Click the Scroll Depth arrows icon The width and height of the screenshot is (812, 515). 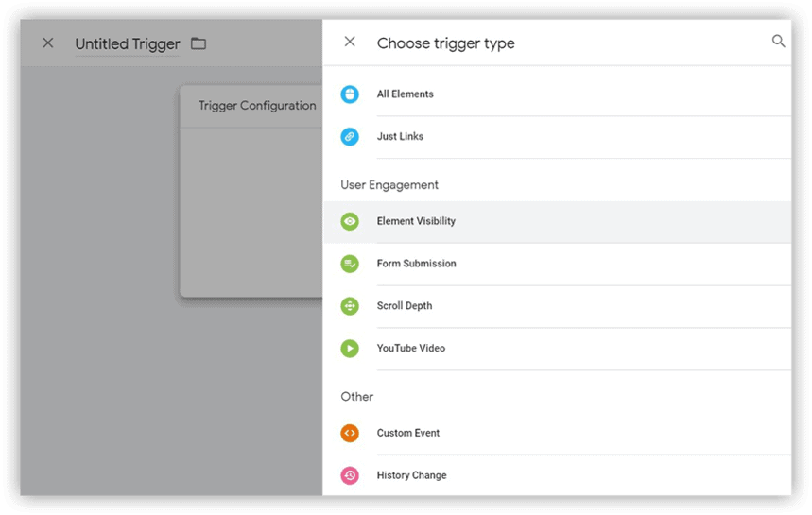[350, 306]
